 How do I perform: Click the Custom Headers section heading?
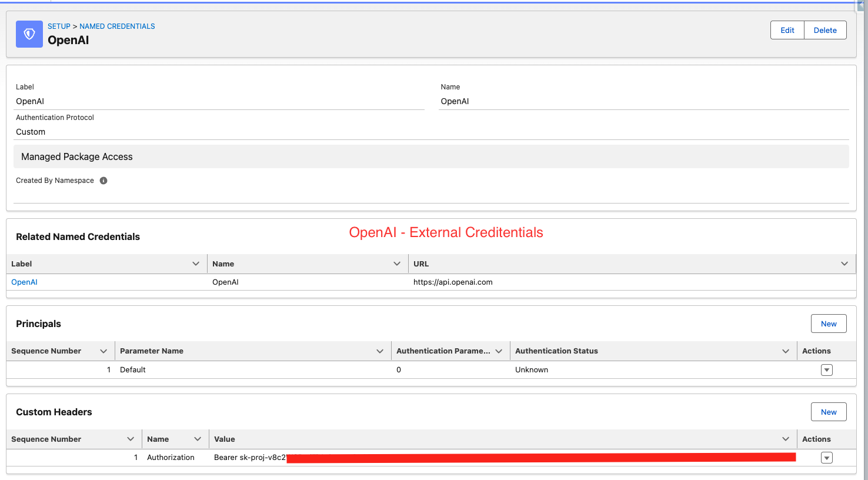pyautogui.click(x=54, y=412)
